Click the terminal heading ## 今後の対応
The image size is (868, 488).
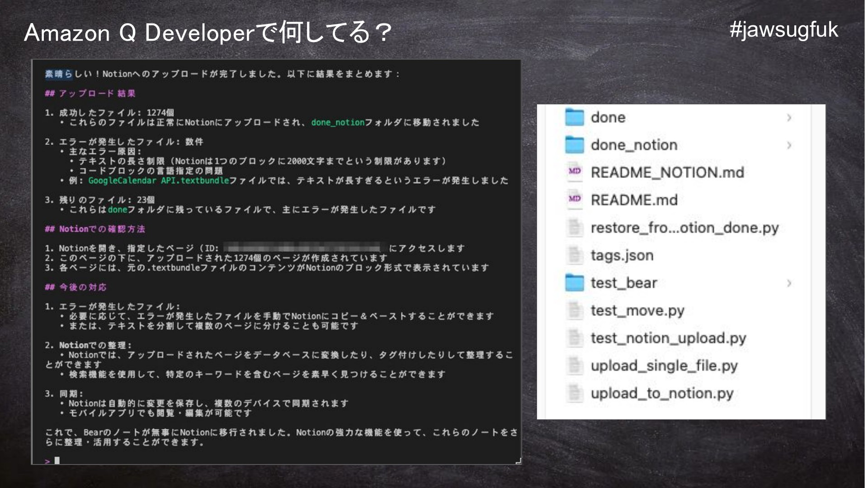click(x=75, y=287)
